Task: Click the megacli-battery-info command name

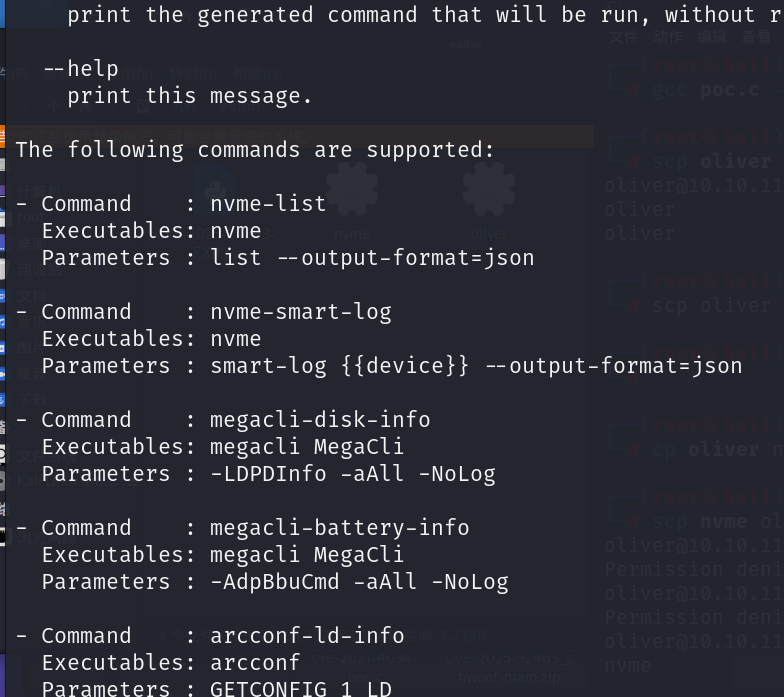Action: click(339, 528)
